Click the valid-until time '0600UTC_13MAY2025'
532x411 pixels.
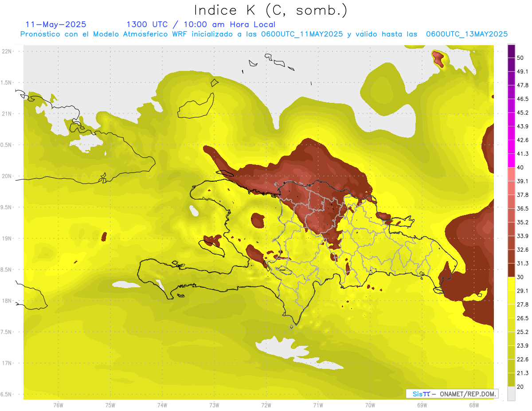pos(467,34)
